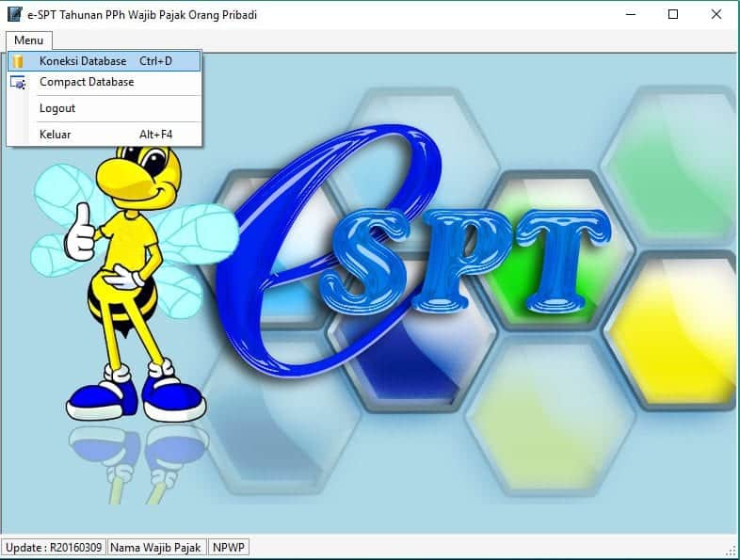The image size is (740, 560).
Task: Select Koneksi Database menu entry
Action: [105, 61]
